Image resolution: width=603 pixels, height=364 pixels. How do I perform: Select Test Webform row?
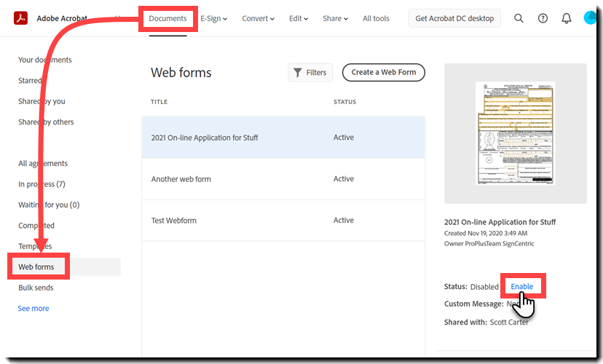click(x=283, y=221)
